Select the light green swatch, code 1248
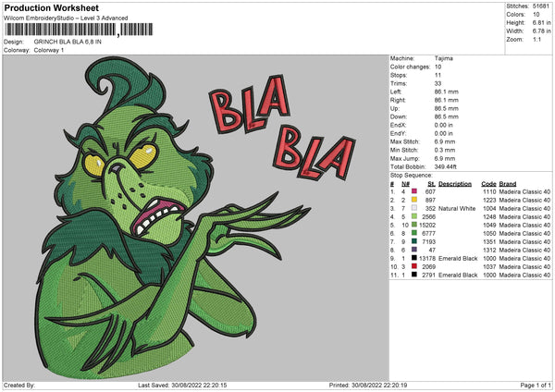Viewport: 555px width, 392px height. click(414, 216)
